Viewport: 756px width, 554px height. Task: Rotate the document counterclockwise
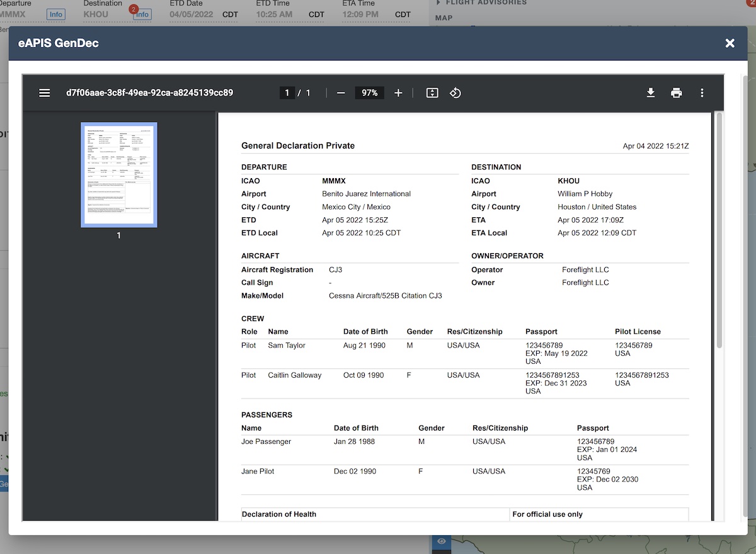point(455,93)
